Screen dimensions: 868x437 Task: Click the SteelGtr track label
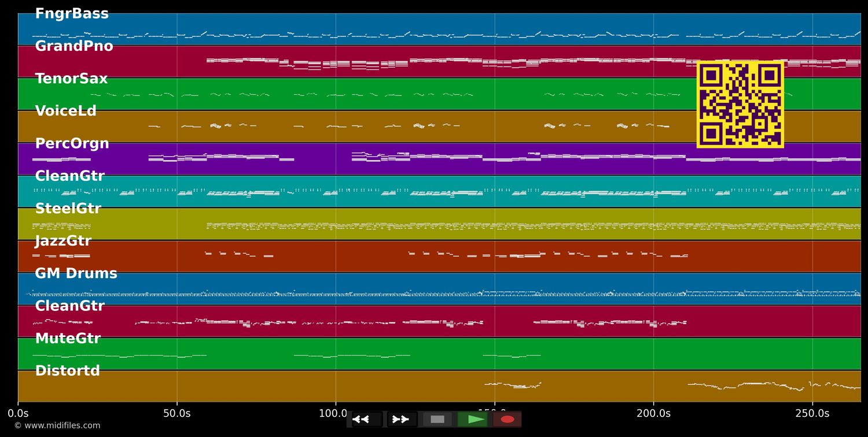[x=68, y=209]
